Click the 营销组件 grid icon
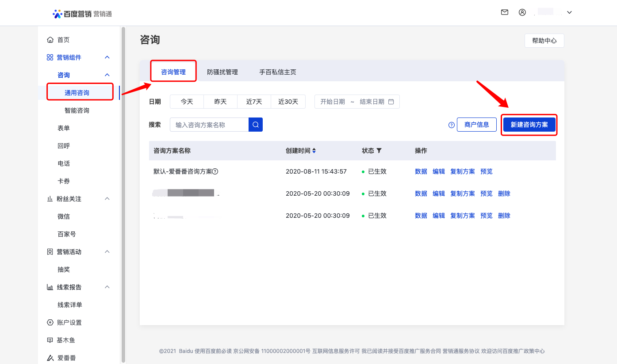617x364 pixels. (x=50, y=57)
